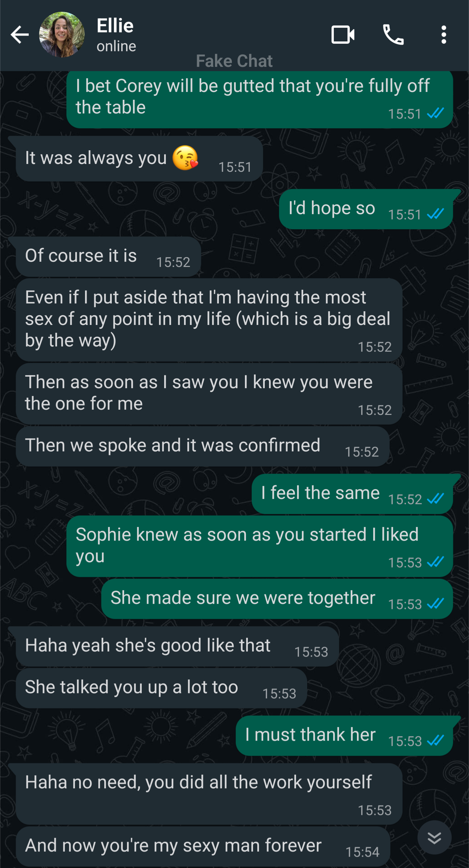Image resolution: width=469 pixels, height=868 pixels.
Task: Tap the blue ticks on 'I feel the same'
Action: (x=435, y=499)
